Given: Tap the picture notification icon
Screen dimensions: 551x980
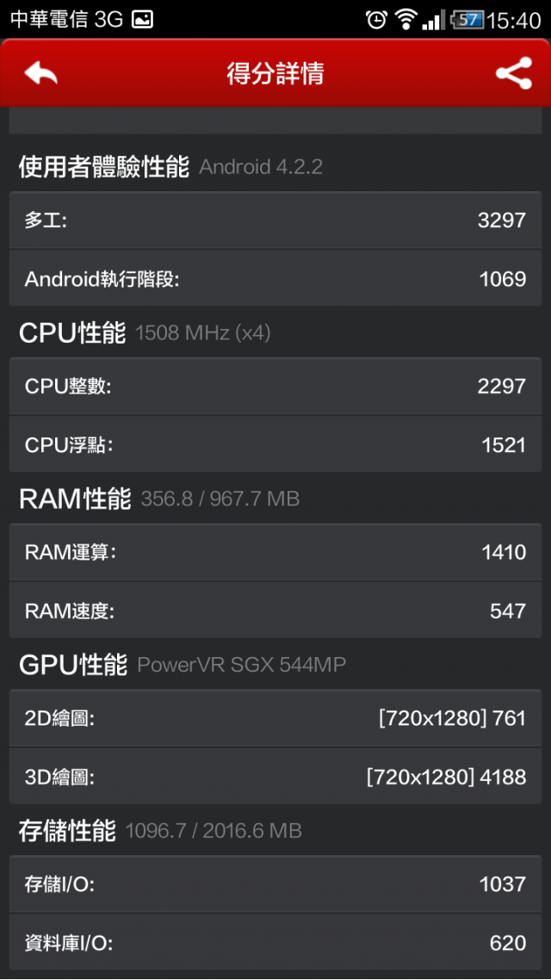Looking at the screenshot, I should [143, 20].
